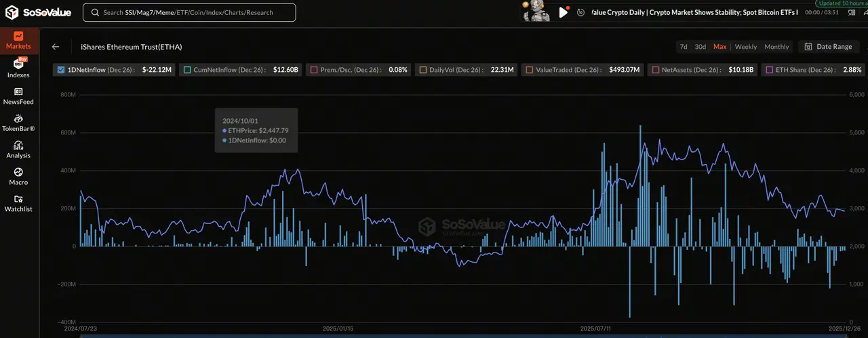Screen dimensions: 868x338
Task: Click the Updated hours ago badge
Action: click(x=841, y=3)
